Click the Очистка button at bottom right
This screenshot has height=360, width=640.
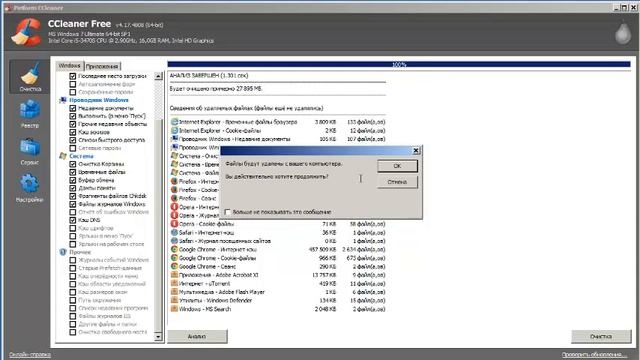pyautogui.click(x=601, y=336)
